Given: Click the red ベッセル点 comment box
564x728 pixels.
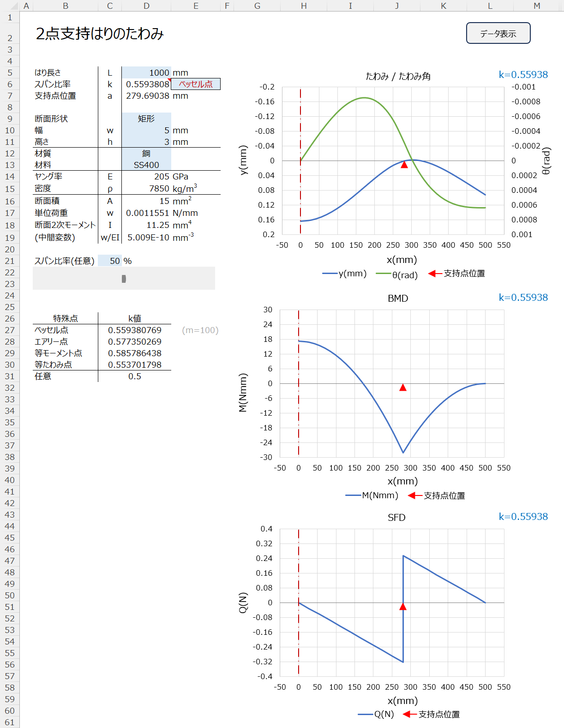Looking at the screenshot, I should pyautogui.click(x=196, y=84).
